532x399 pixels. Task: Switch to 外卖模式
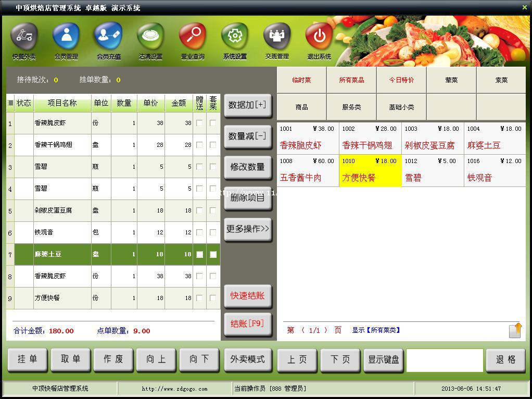point(248,359)
